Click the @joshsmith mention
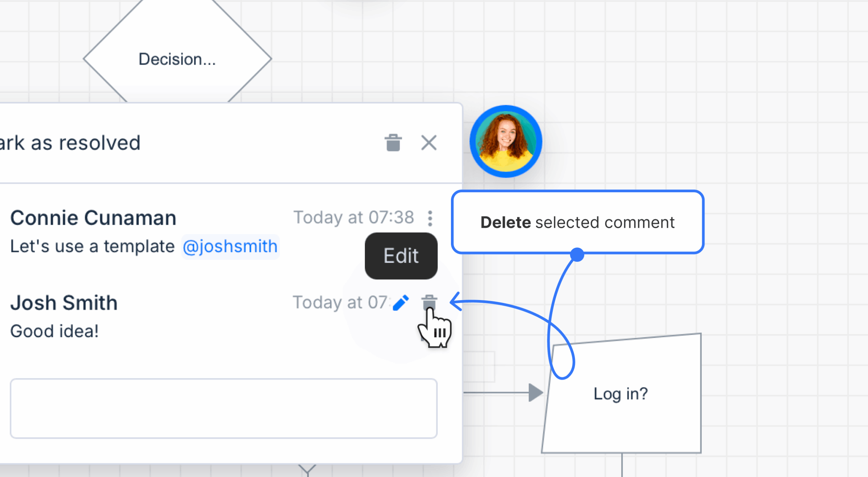The height and width of the screenshot is (477, 868). [230, 246]
